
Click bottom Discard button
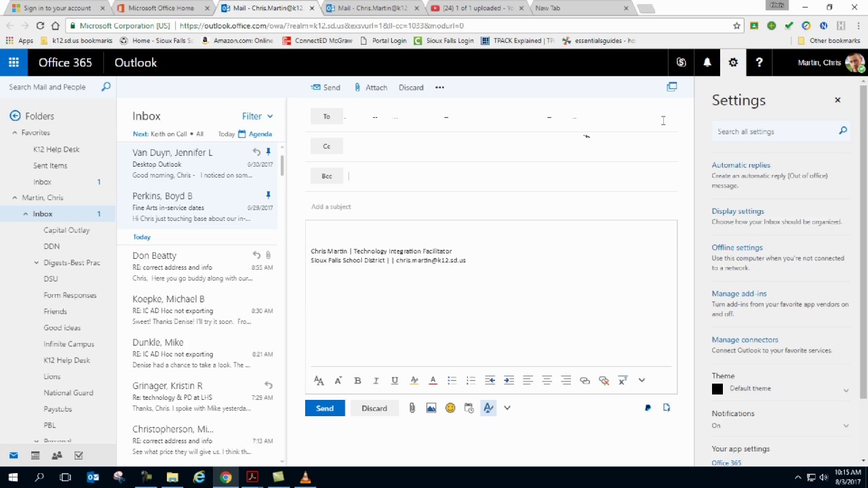(374, 408)
